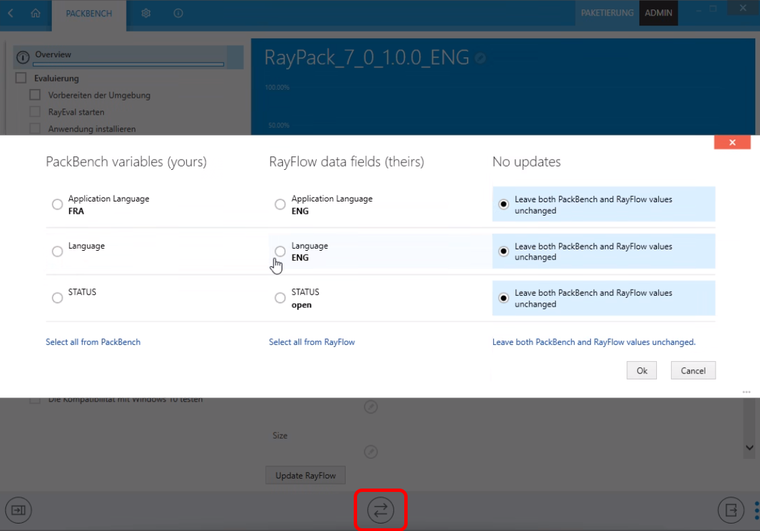Choose unchanged for Language row
The height and width of the screenshot is (531, 760).
point(504,251)
